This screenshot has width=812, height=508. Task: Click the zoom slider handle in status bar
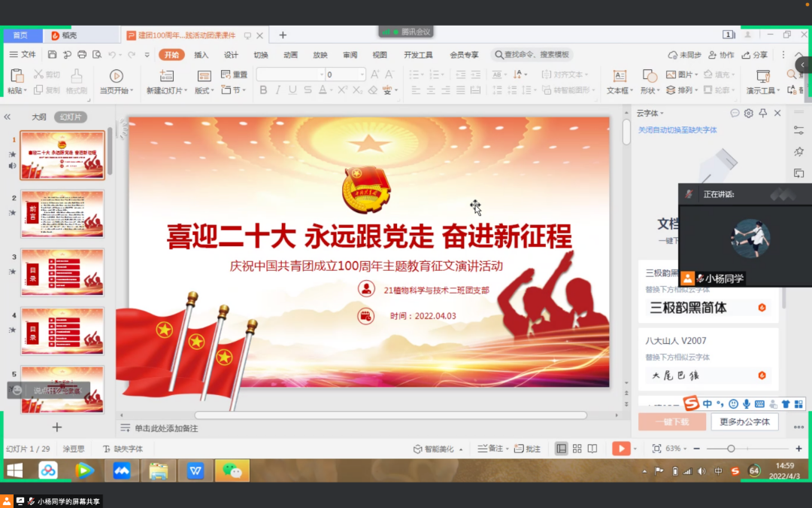[731, 449]
